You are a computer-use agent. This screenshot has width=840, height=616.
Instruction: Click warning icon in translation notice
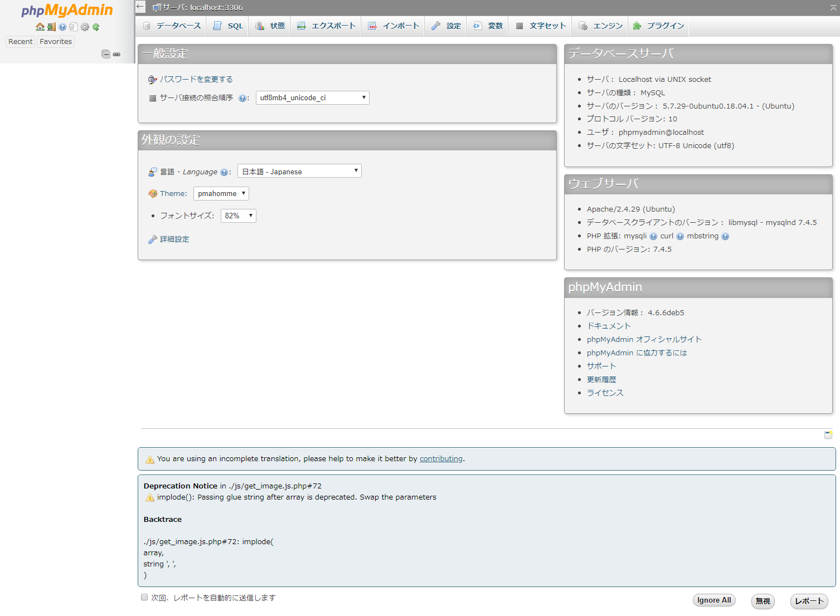(x=149, y=459)
